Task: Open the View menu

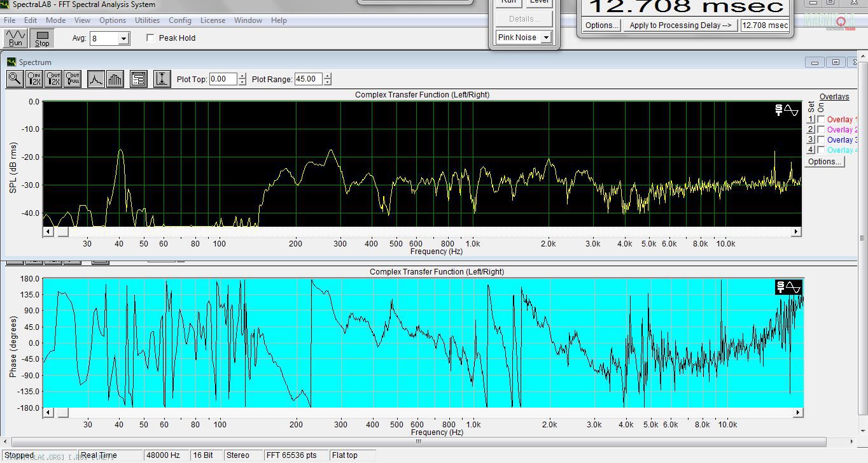Action: click(83, 20)
